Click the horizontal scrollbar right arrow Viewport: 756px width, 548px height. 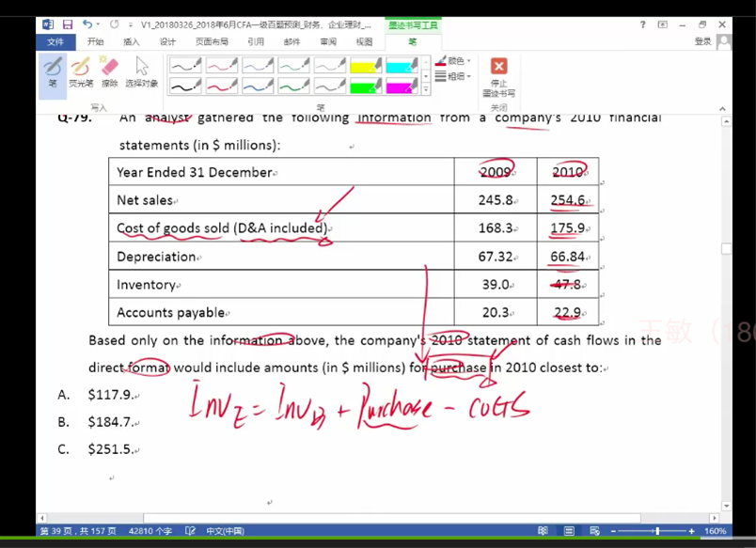[x=715, y=518]
